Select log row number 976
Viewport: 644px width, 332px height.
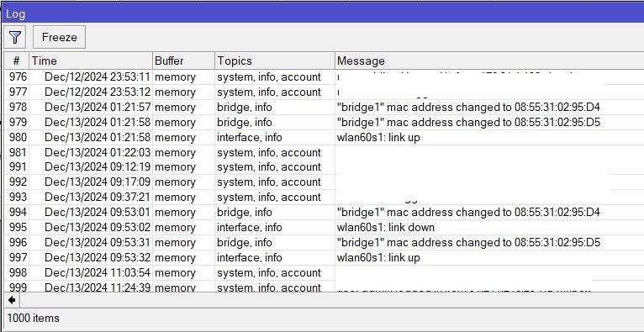tap(324, 77)
